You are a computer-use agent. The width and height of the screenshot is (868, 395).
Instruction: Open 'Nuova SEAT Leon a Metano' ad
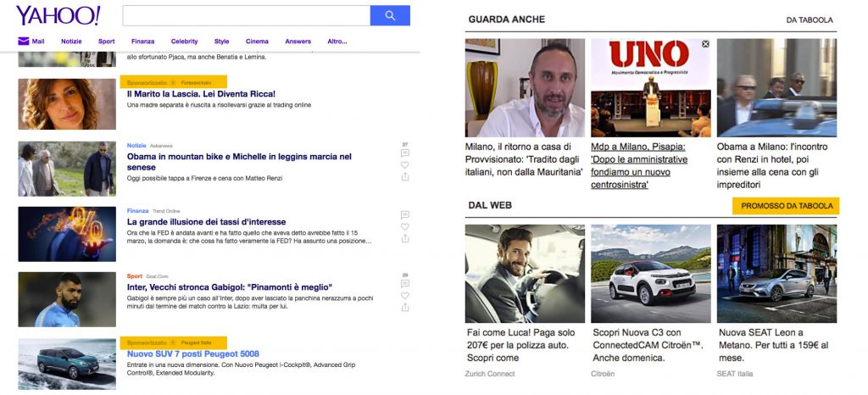pos(773,345)
